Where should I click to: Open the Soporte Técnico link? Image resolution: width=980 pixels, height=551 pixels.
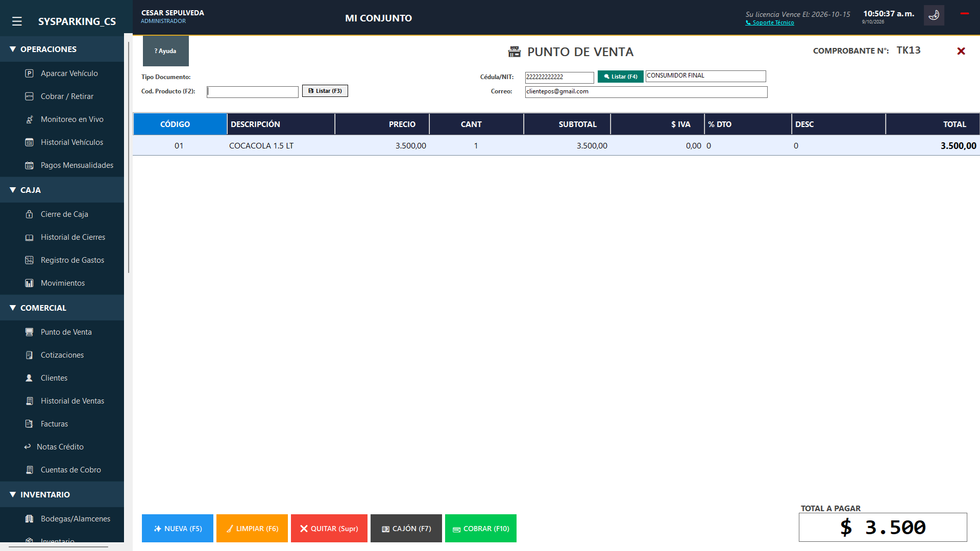770,22
